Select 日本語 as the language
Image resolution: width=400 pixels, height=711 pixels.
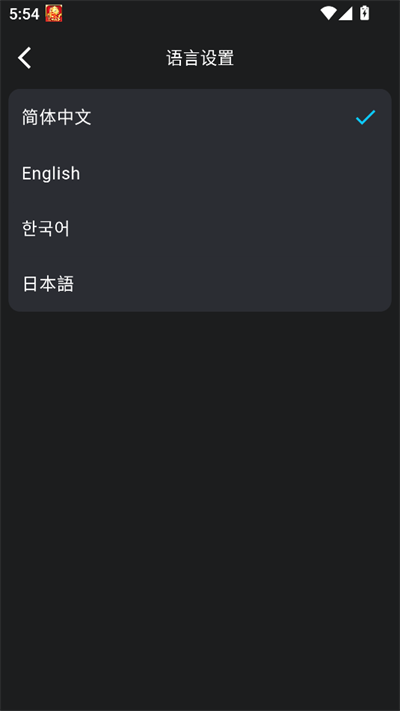tap(200, 284)
